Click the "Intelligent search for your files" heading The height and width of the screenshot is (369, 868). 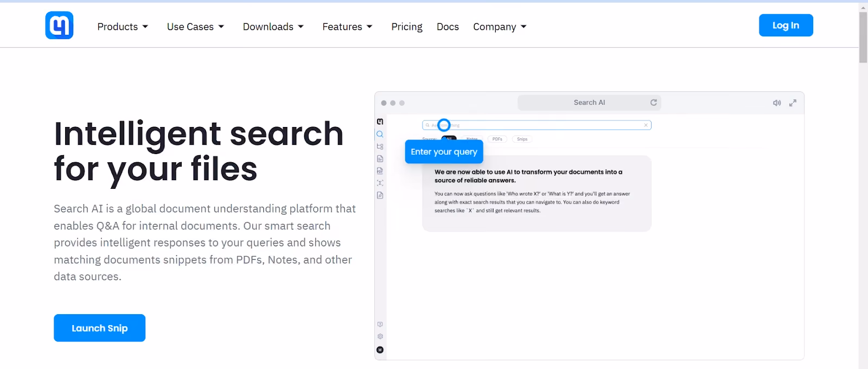point(199,151)
